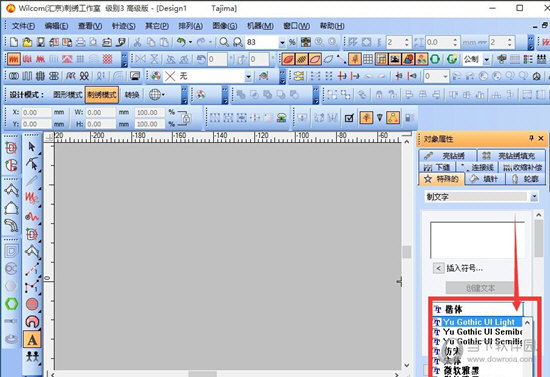
Task: Toggle show outlines hatched leaf icon
Action: point(301,59)
